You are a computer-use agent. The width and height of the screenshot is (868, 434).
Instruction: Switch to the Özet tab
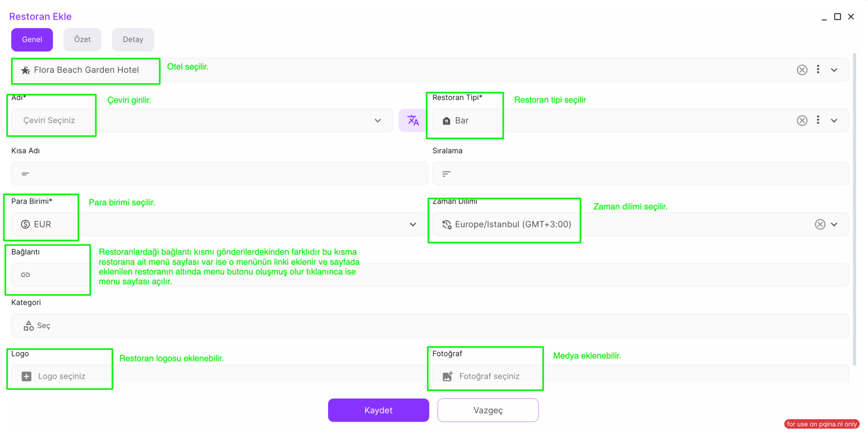82,40
